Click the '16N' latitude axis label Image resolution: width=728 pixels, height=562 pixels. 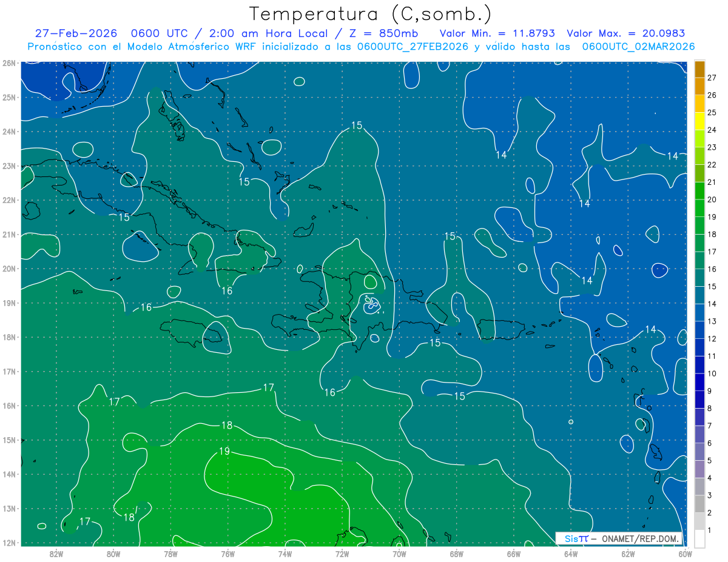pos(8,406)
